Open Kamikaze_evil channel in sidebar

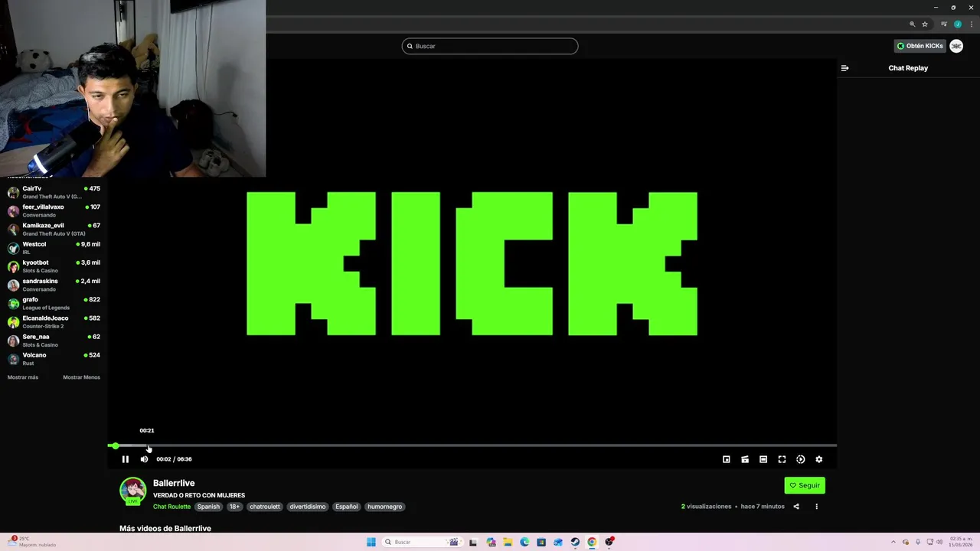(x=54, y=229)
